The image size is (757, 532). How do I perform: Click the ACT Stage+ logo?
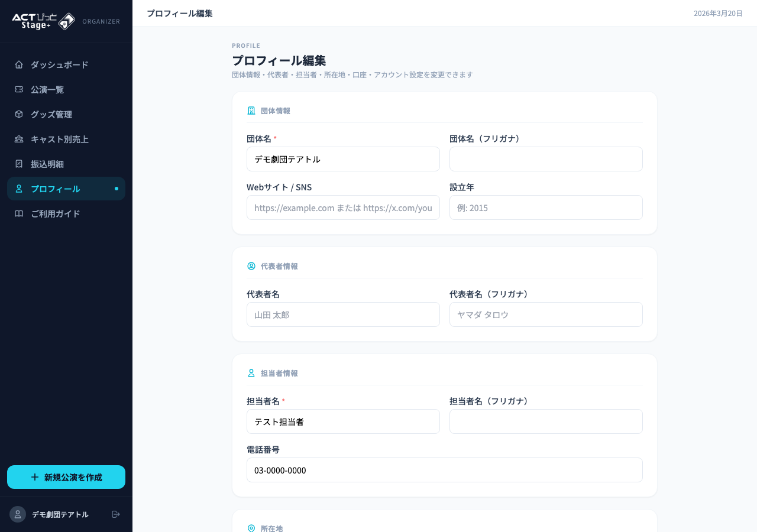(x=44, y=21)
